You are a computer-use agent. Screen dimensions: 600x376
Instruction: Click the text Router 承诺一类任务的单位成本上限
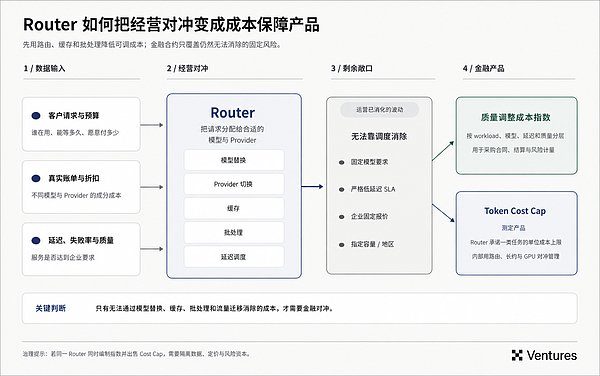(515, 243)
